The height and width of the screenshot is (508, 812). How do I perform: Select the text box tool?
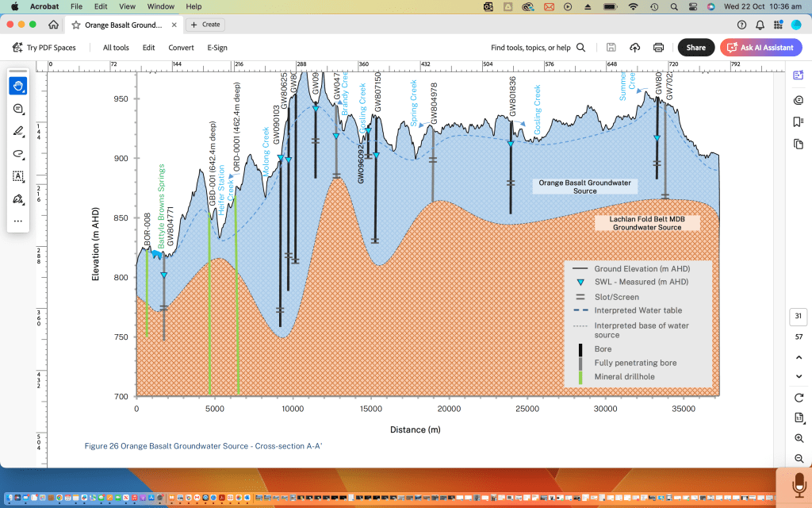[18, 176]
